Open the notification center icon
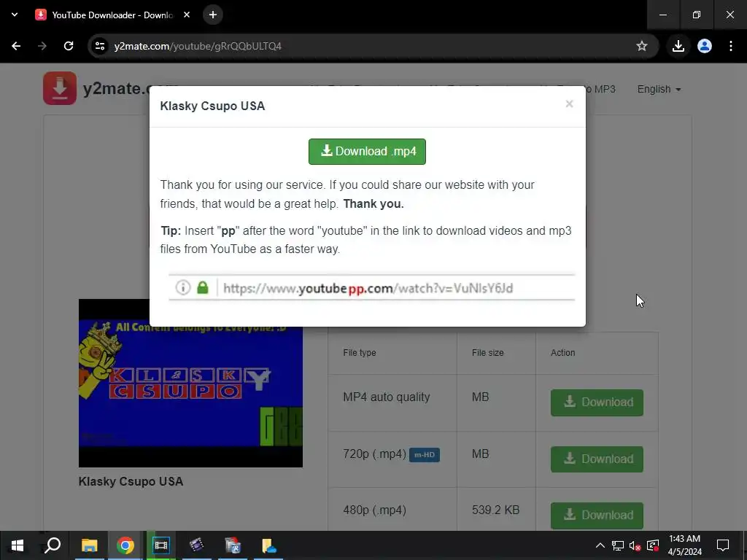Screen dimensions: 747x560 (723, 545)
